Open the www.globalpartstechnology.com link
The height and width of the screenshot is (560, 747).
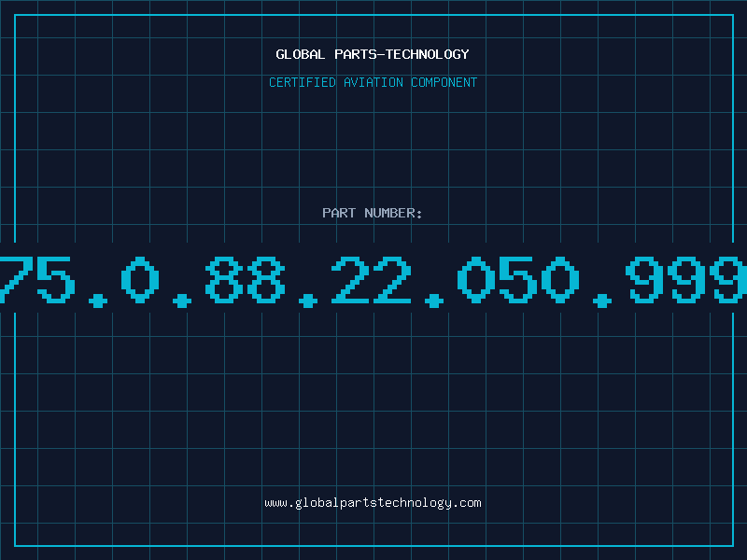coord(373,503)
